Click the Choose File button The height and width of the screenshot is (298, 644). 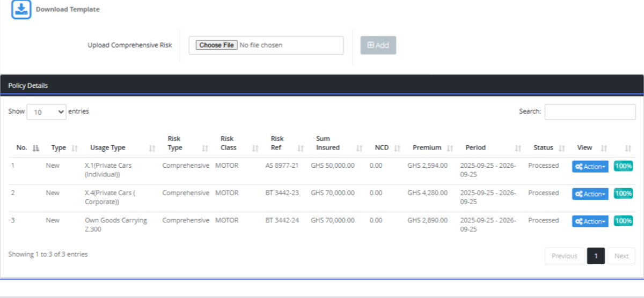[x=216, y=46]
